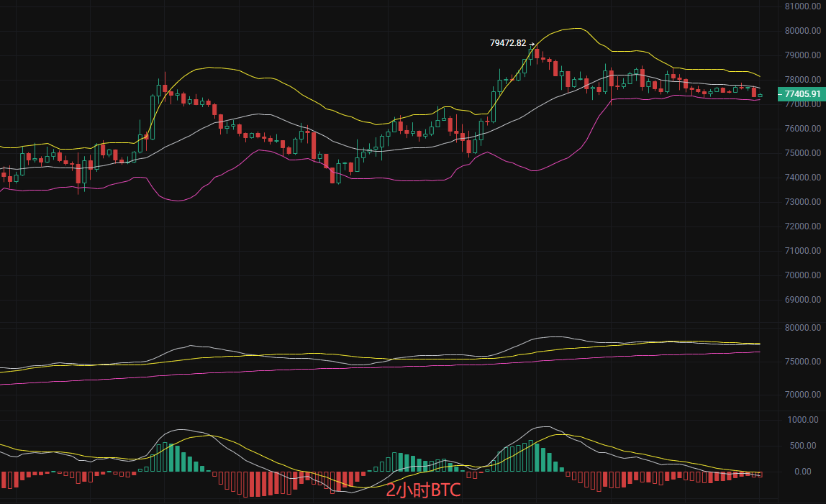Click the 72000.00 price axis label
Image resolution: width=826 pixels, height=504 pixels.
click(803, 226)
